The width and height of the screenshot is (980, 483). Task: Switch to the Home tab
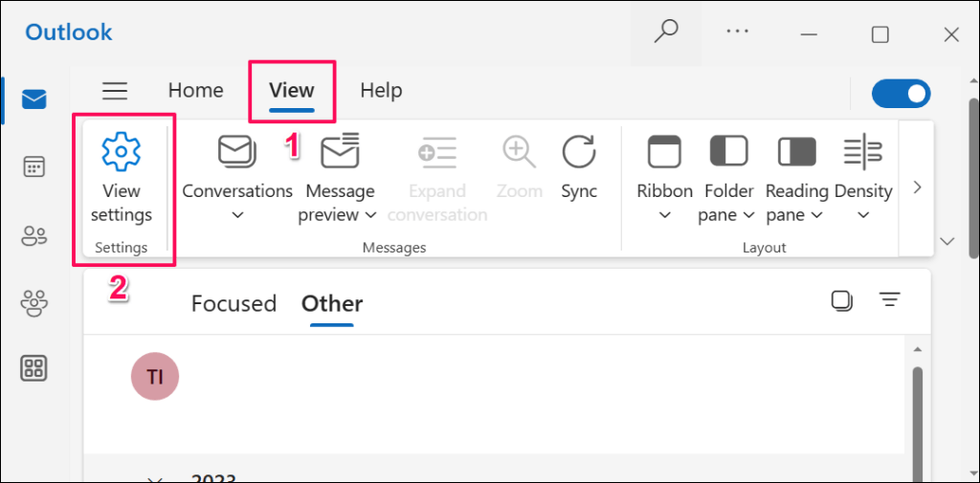195,91
